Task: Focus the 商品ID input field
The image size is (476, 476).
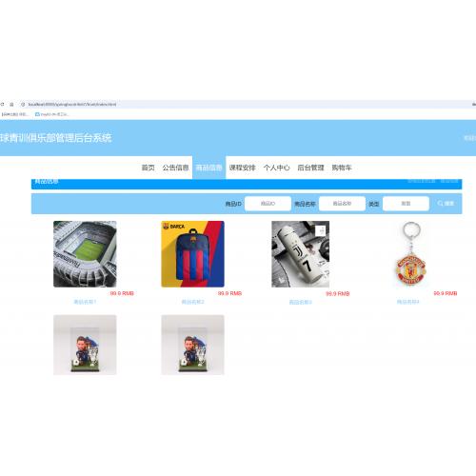Action: [x=268, y=204]
